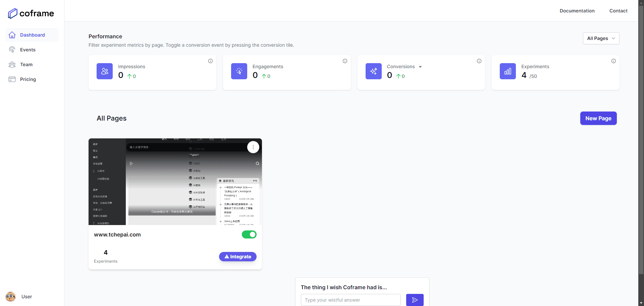This screenshot has height=306, width=644.
Task: Click the coframe logo
Action: pos(31,13)
